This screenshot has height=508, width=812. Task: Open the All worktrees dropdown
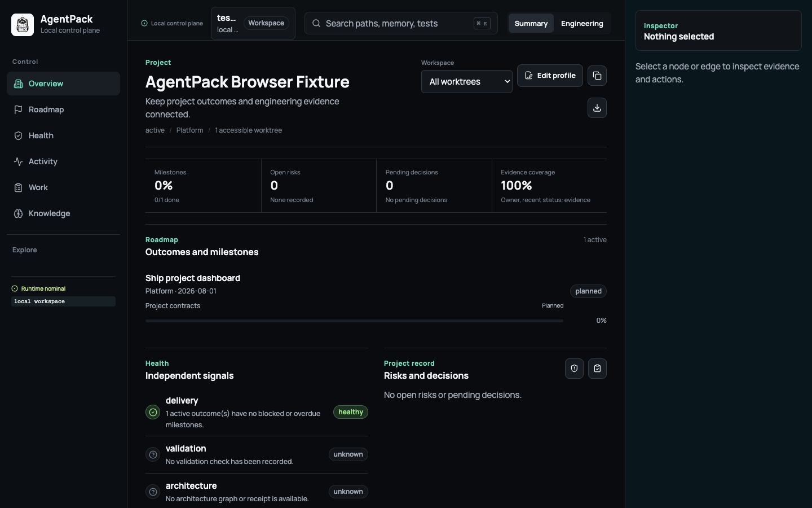pos(467,81)
